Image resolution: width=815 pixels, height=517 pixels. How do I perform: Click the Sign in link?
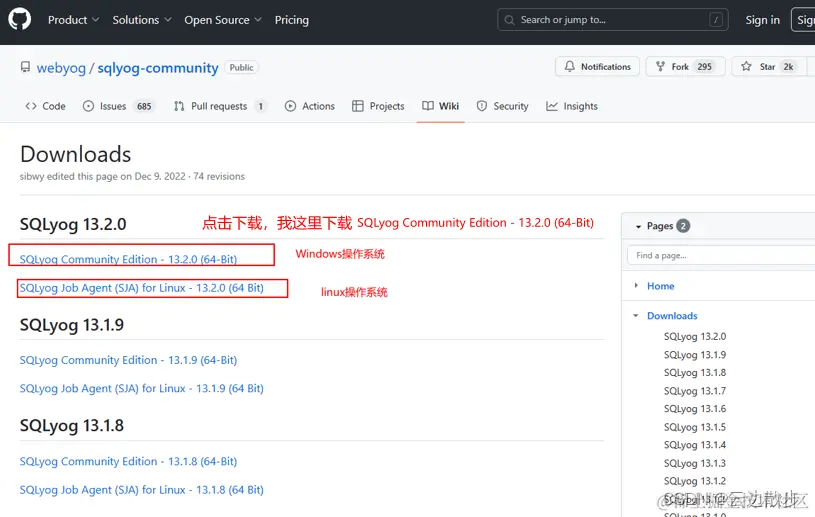coord(763,20)
